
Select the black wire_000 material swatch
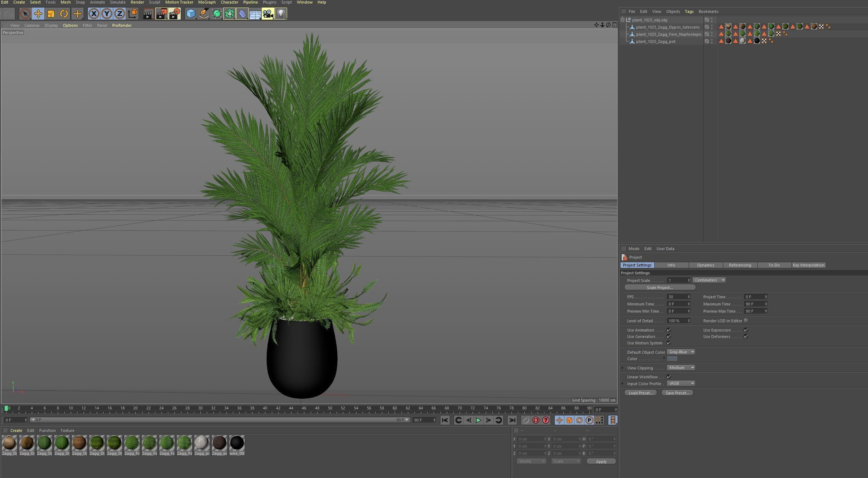click(x=237, y=445)
